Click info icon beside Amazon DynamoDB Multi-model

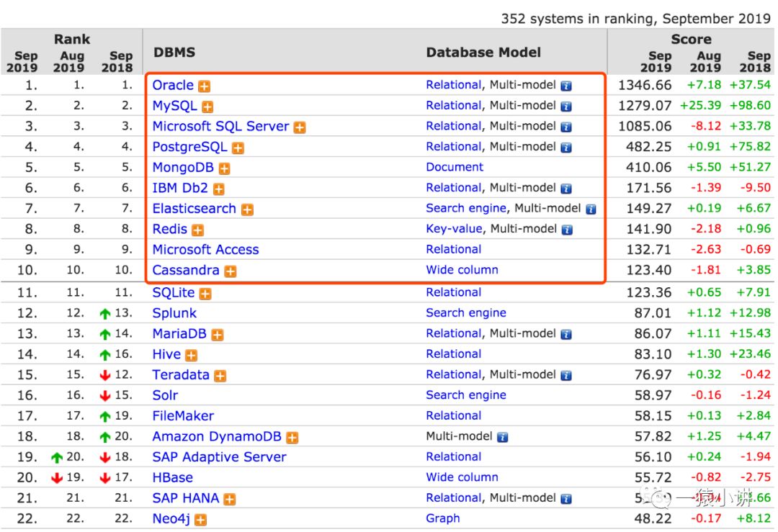point(503,437)
